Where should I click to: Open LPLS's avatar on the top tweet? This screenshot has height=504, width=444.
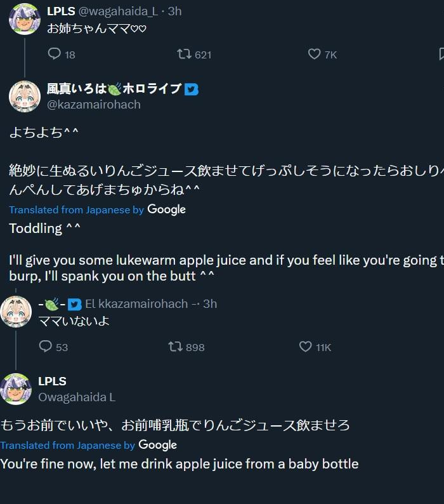[x=25, y=18]
